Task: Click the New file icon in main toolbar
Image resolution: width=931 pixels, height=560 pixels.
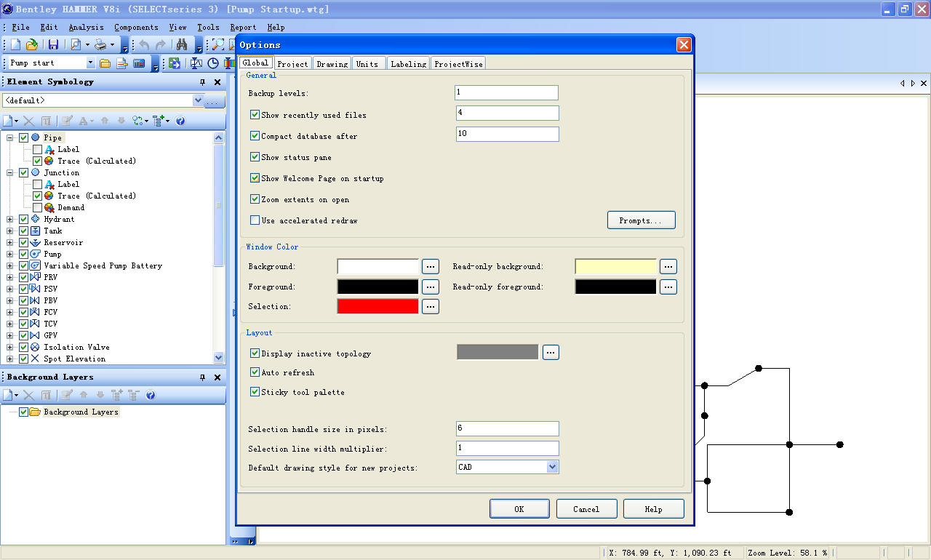Action: [15, 45]
